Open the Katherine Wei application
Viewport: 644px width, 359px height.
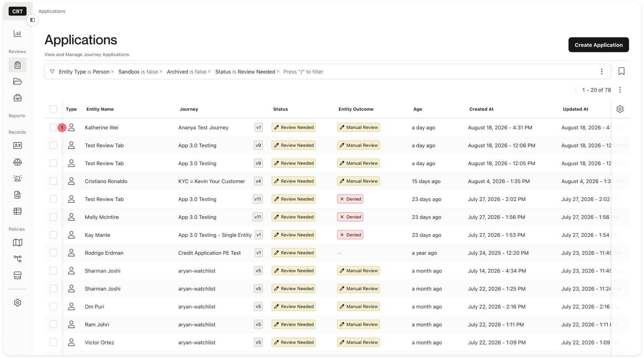[x=102, y=128]
